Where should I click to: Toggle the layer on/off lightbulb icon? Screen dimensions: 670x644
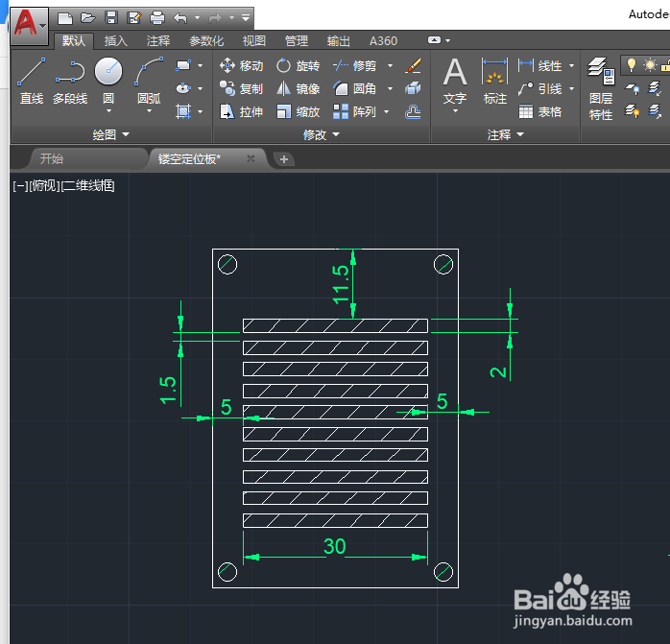tap(631, 65)
